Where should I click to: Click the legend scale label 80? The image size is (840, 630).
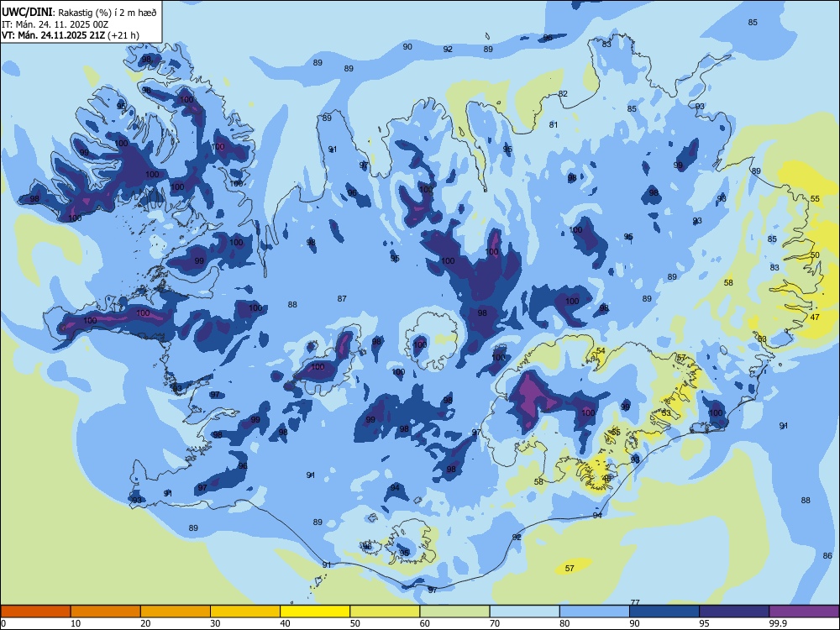click(564, 623)
